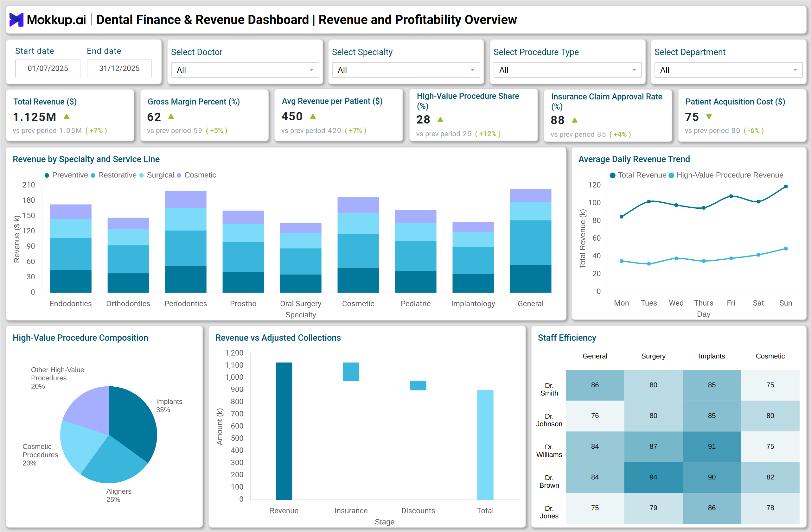Toggle Surgical legend marker
Viewport: 811px width, 532px height.
point(141,175)
